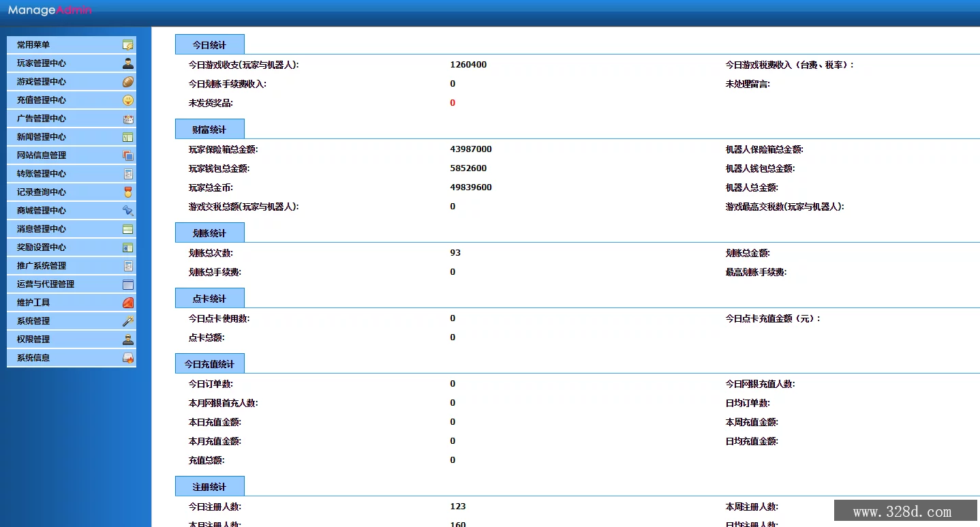
Task: Select the 奖励设置中心 sidebar entry
Action: [x=42, y=247]
